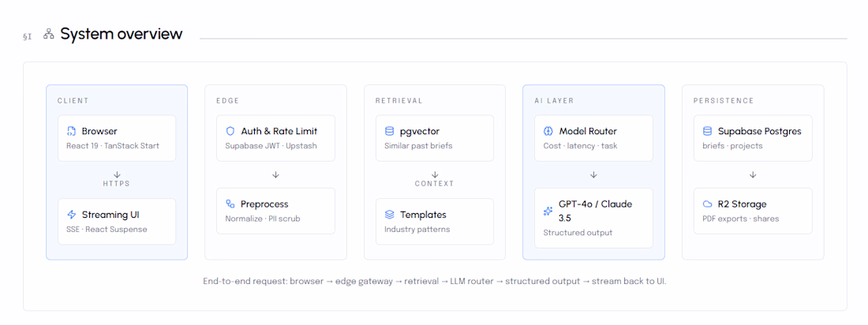Click the 'AI LAYER' column label
The height and width of the screenshot is (325, 868).
click(x=554, y=101)
